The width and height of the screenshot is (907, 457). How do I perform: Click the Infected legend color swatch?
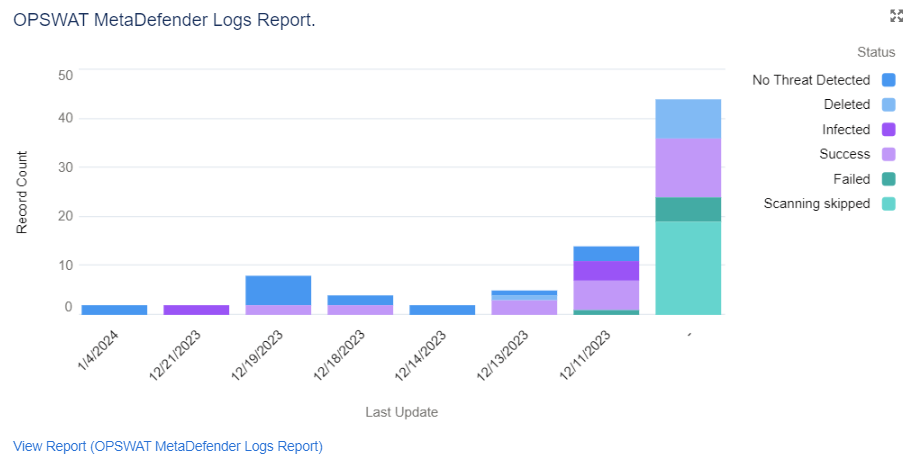point(888,130)
